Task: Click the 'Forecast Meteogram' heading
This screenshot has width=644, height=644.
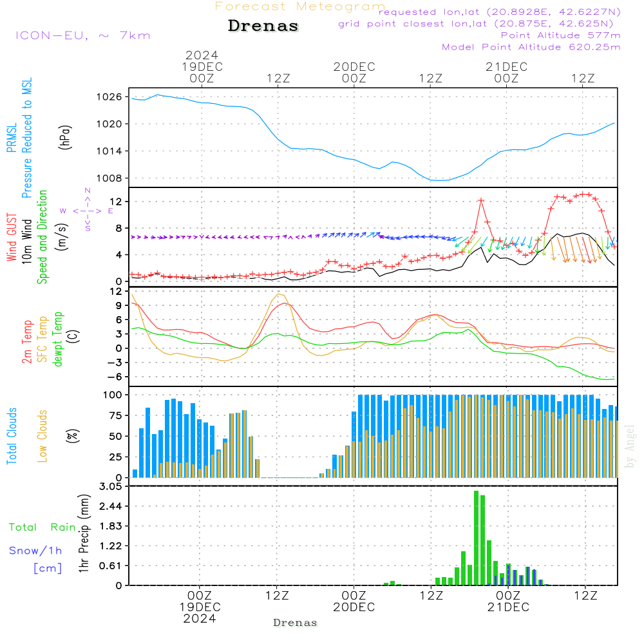Action: click(299, 6)
